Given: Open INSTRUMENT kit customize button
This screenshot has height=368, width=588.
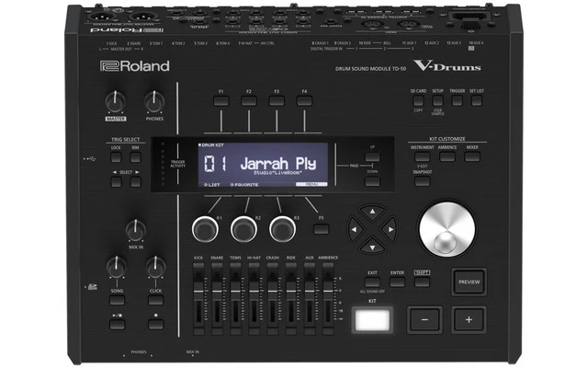Looking at the screenshot, I should 423,156.
